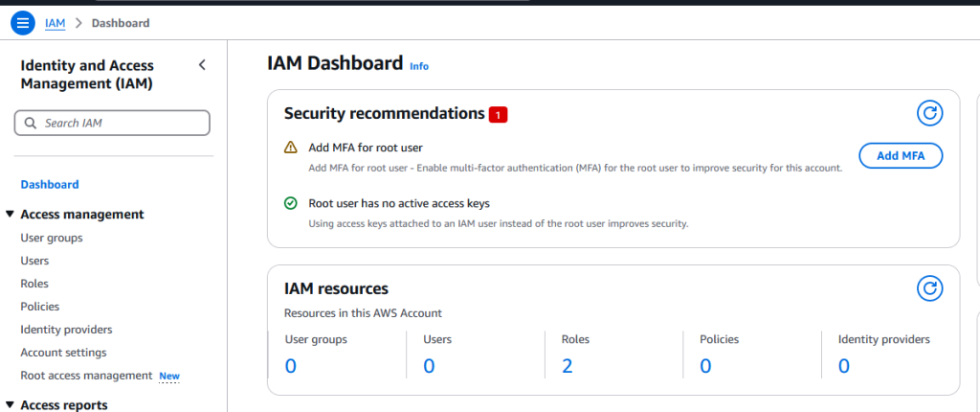Click the Identity and Access Management (IAM) title
980x412 pixels.
[x=87, y=75]
